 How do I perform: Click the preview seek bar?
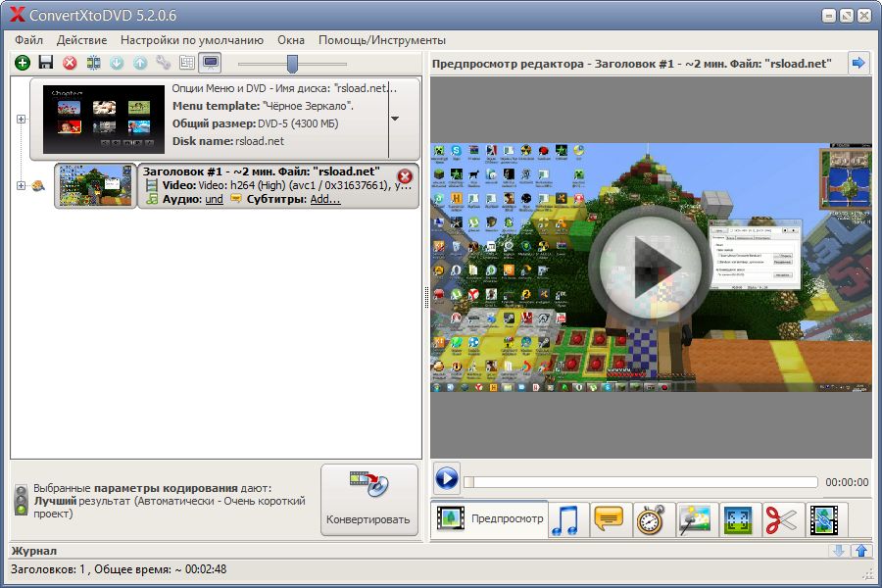pyautogui.click(x=640, y=482)
